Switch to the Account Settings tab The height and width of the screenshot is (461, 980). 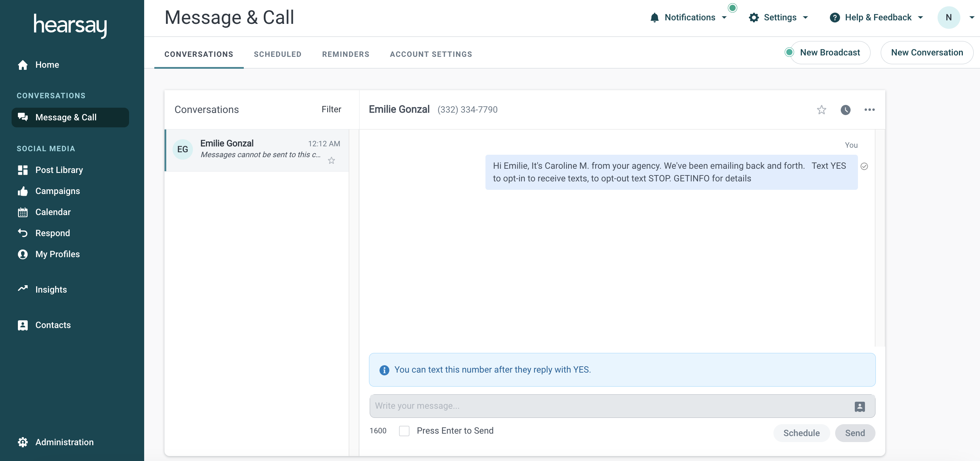431,54
